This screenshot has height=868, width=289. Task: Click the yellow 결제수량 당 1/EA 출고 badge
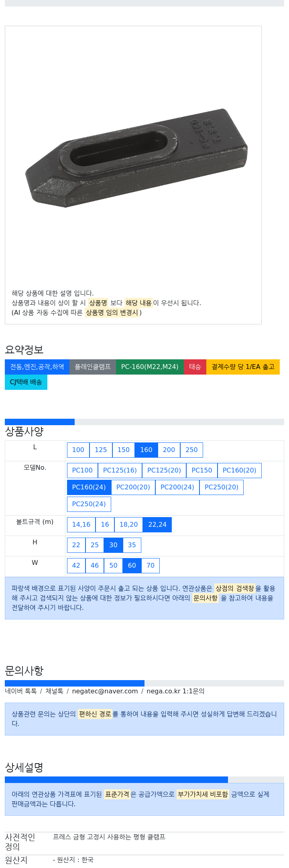(243, 367)
